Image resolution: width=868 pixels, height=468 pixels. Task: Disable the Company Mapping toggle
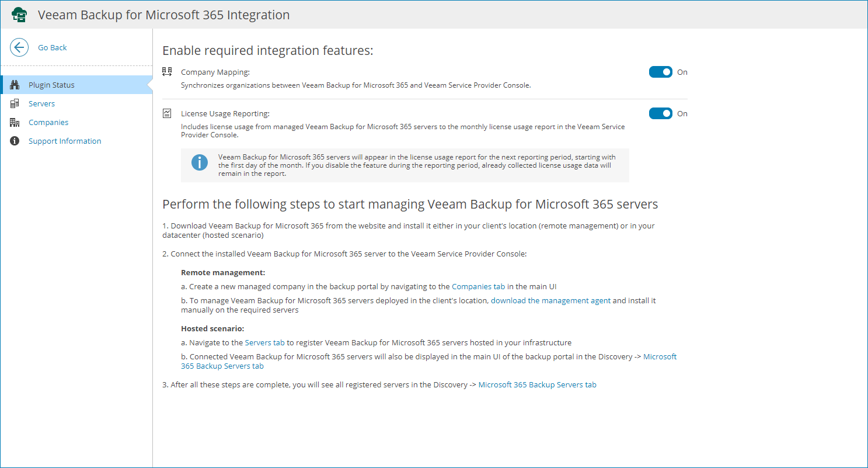[660, 72]
